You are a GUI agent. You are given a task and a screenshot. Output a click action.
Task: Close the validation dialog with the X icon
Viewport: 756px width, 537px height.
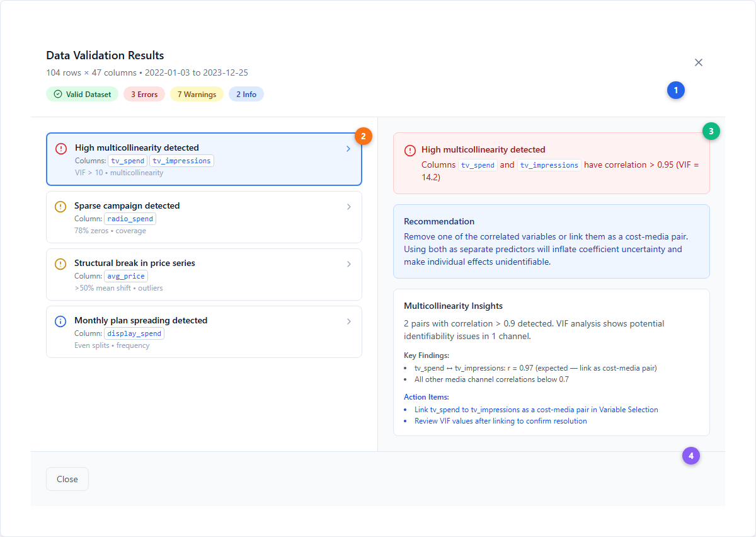[x=698, y=62]
